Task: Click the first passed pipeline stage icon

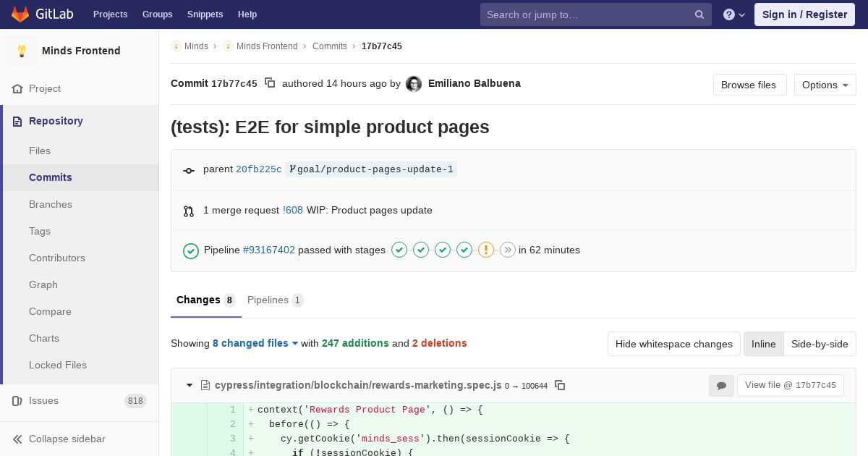Action: tap(399, 250)
